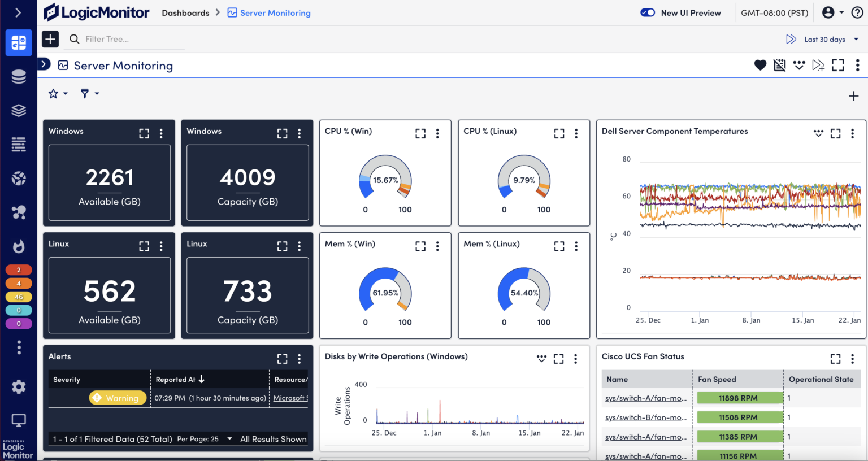
Task: Click the LogicMonitor logo in the top bar
Action: click(x=96, y=12)
